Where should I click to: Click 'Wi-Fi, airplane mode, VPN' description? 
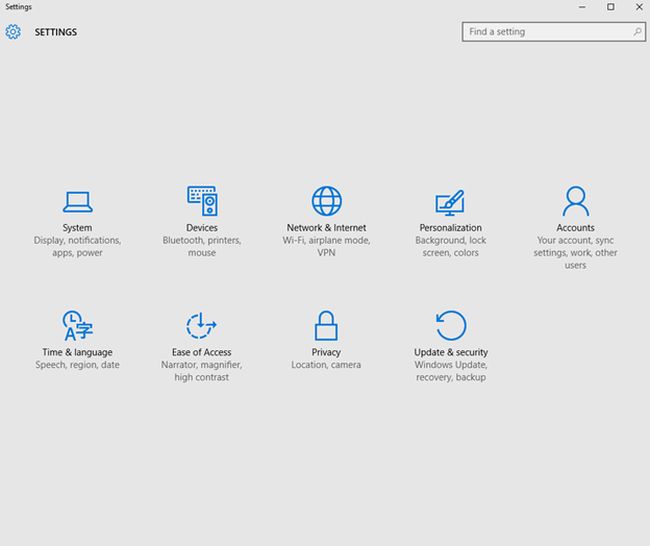pyautogui.click(x=326, y=247)
